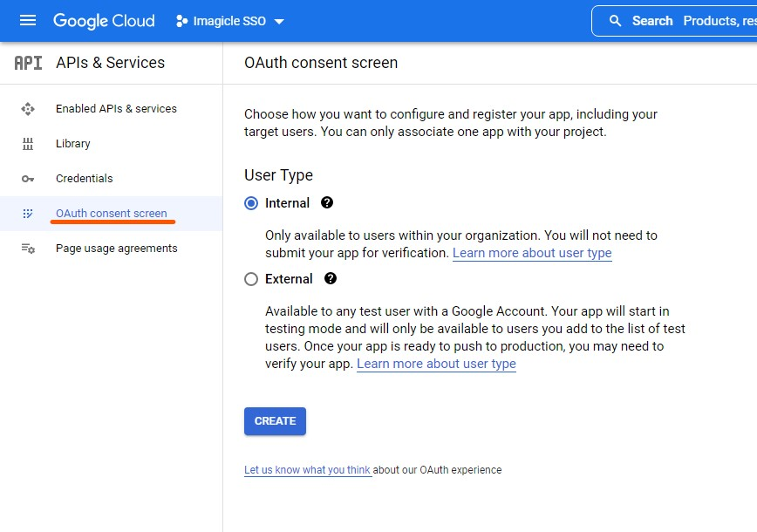757x532 pixels.
Task: Click the Credentials key icon
Action: pos(28,179)
